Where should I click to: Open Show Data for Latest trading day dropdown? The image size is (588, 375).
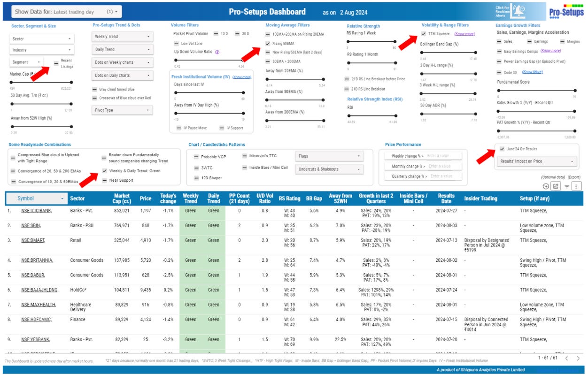coord(67,11)
